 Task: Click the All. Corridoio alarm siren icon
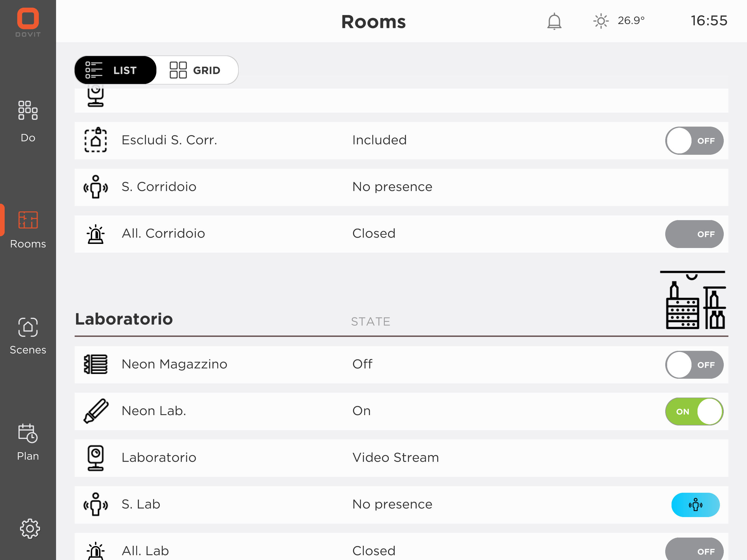96,234
